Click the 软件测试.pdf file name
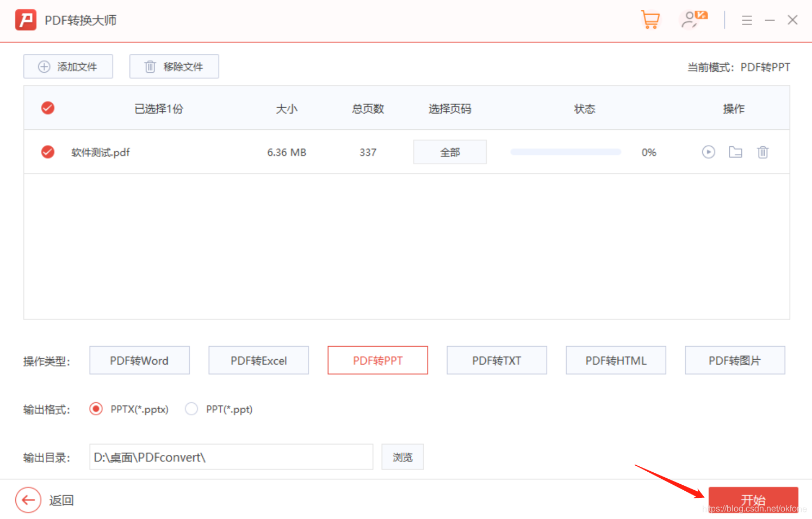The height and width of the screenshot is (519, 812). pyautogui.click(x=101, y=153)
